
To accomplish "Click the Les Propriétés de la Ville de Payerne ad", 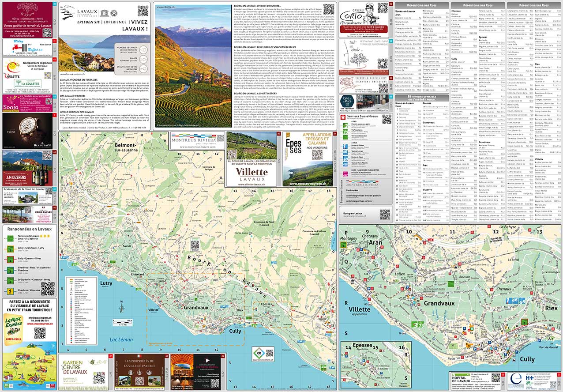I will [139, 372].
